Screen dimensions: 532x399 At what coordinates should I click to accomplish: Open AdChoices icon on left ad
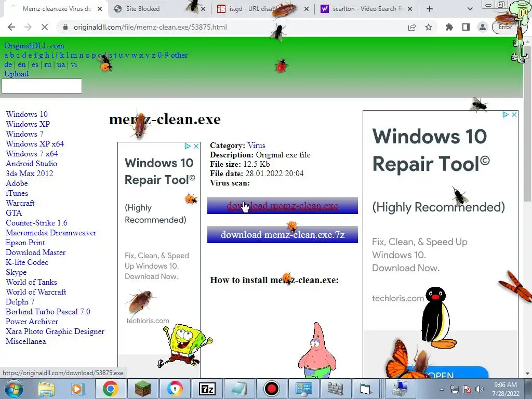point(187,146)
